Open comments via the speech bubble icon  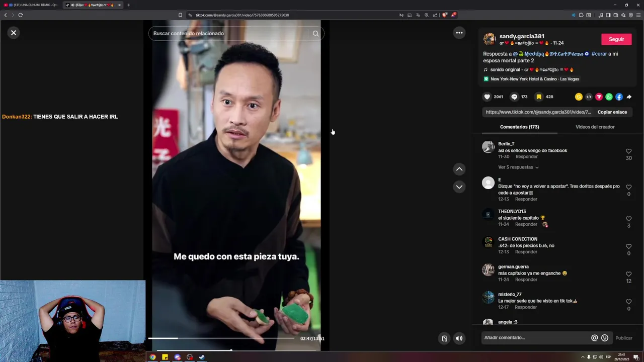[x=514, y=97]
